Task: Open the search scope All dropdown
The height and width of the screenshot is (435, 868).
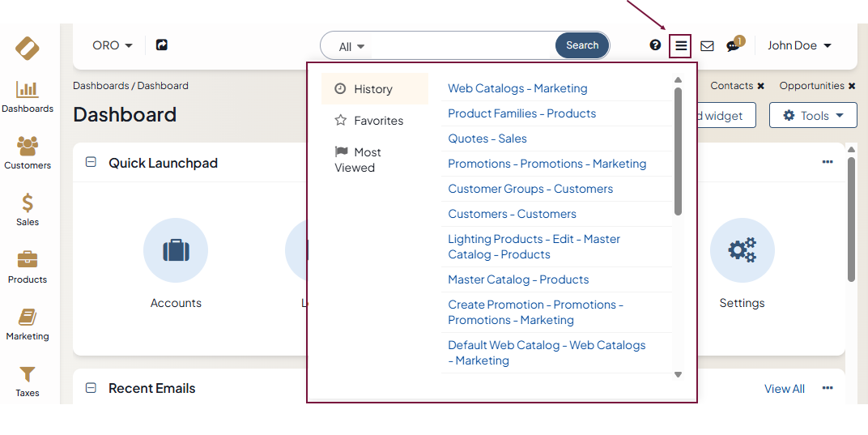Action: pos(351,47)
